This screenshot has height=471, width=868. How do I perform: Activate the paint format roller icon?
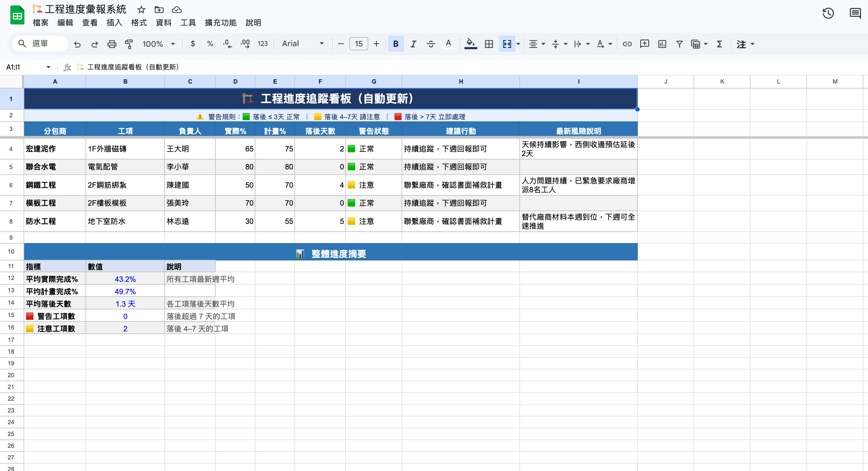[x=129, y=44]
